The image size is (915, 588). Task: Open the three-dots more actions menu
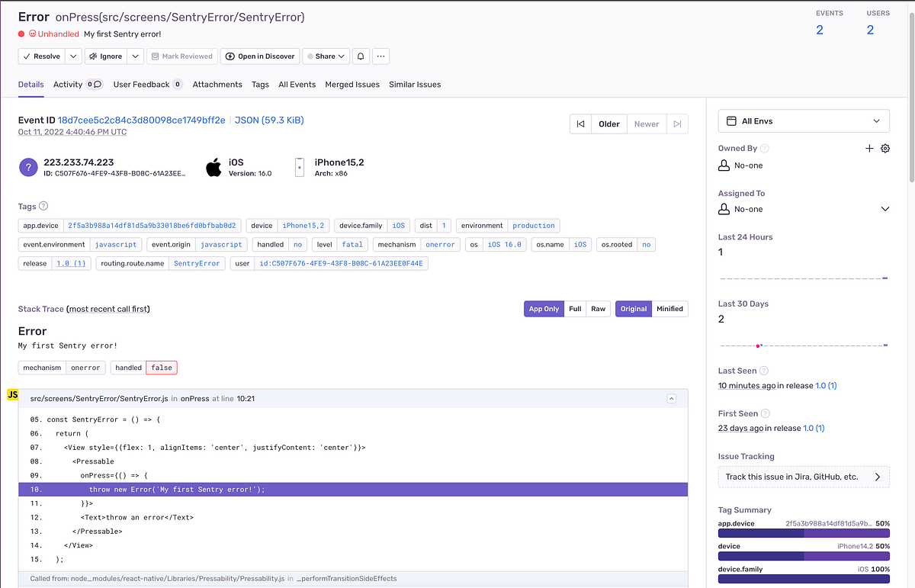click(x=381, y=56)
